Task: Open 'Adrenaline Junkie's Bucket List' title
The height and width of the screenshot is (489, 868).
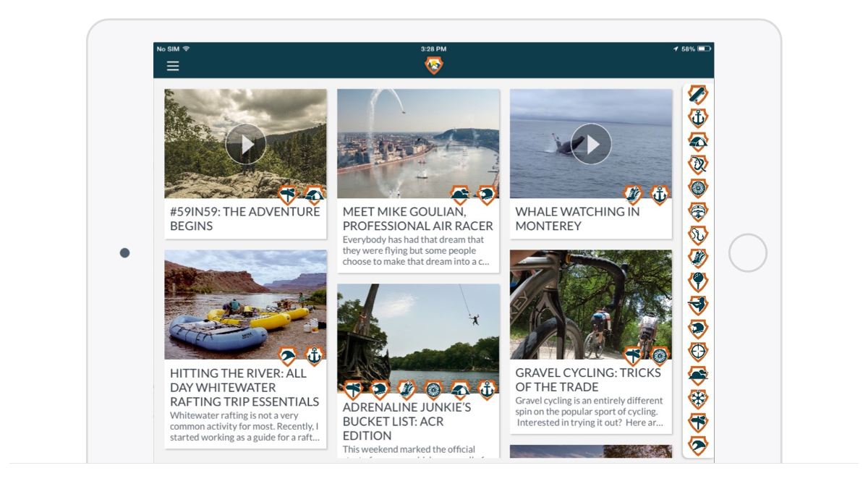Action: point(407,421)
